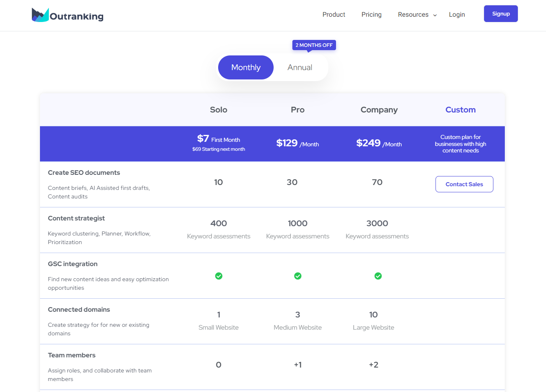Screen dimensions: 546x392
Task: Click GSC integration checkmark for Pro
Action: point(298,276)
